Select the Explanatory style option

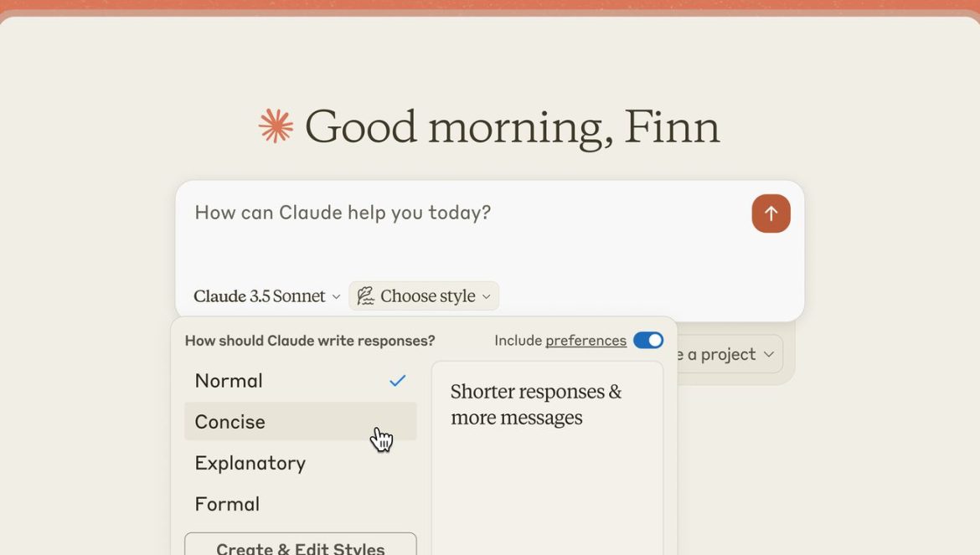[x=301, y=463]
